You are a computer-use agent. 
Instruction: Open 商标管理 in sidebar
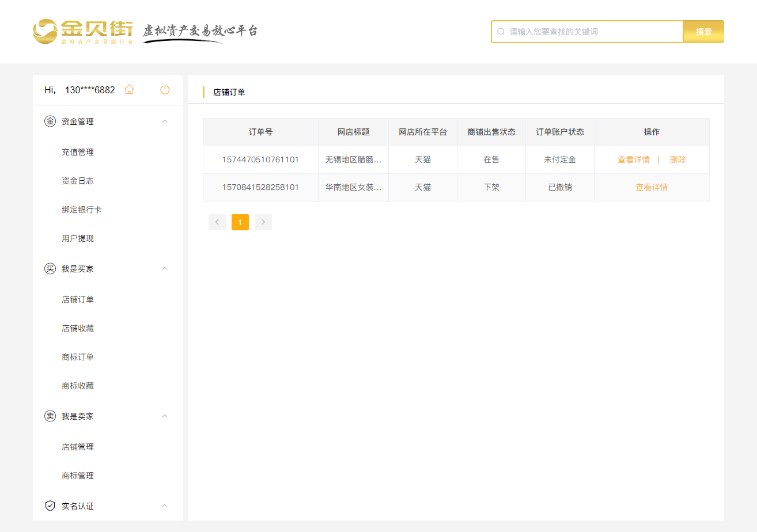(x=78, y=476)
